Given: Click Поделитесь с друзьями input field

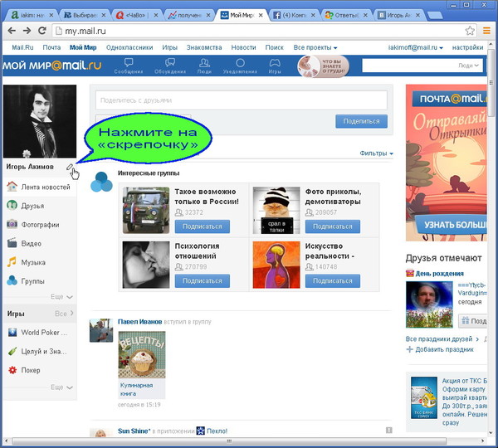Looking at the screenshot, I should click(x=242, y=100).
